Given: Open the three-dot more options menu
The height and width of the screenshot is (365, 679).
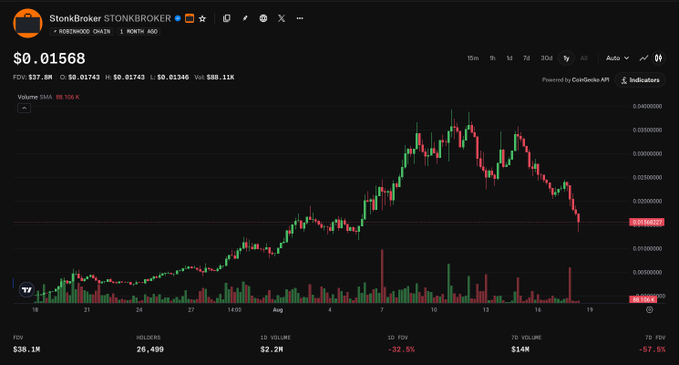Looking at the screenshot, I should (x=300, y=18).
